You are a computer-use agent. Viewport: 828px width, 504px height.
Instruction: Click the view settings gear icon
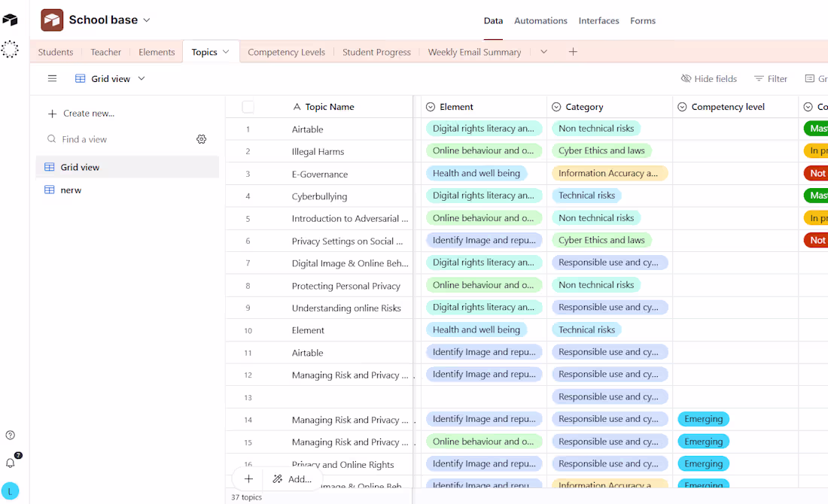201,139
